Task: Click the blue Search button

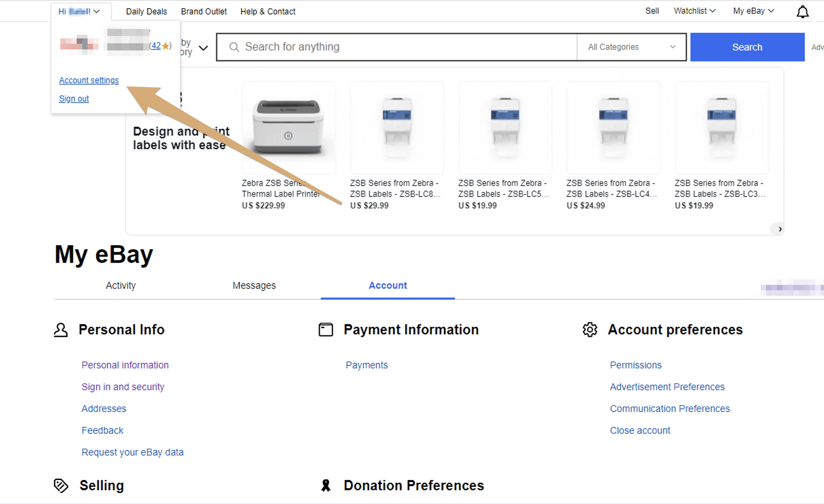Action: click(x=747, y=47)
